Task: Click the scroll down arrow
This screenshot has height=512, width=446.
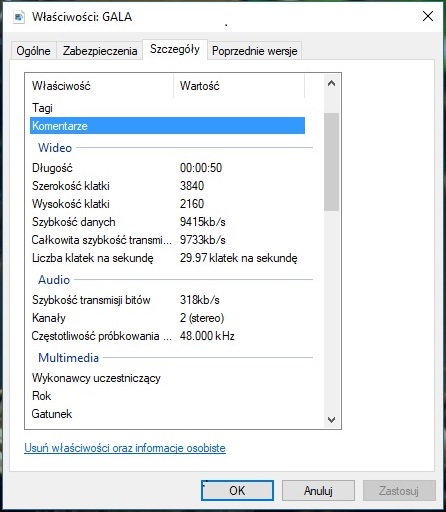Action: 331,420
